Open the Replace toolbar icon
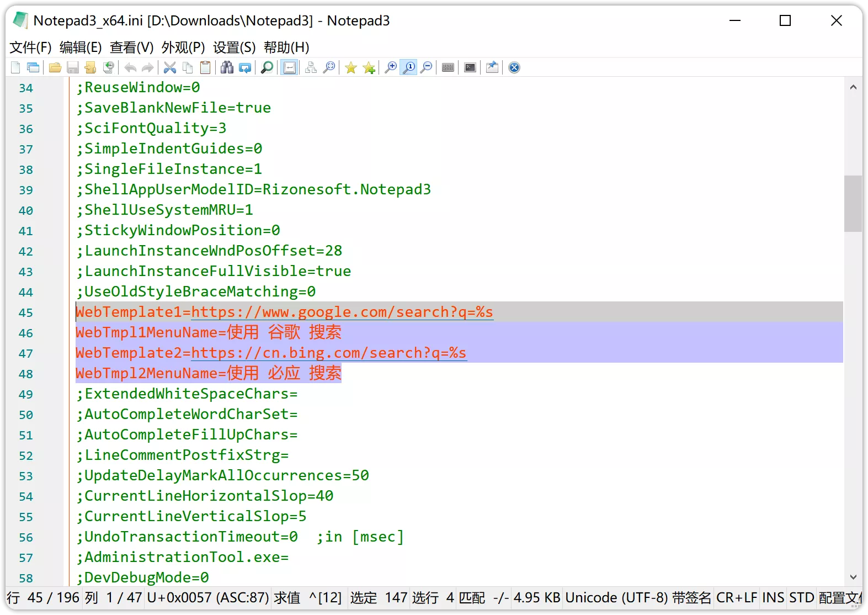The image size is (868, 615). [x=245, y=67]
